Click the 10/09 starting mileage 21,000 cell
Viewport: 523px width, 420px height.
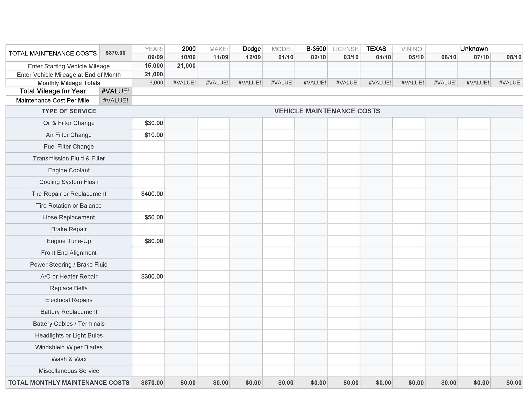pos(181,66)
